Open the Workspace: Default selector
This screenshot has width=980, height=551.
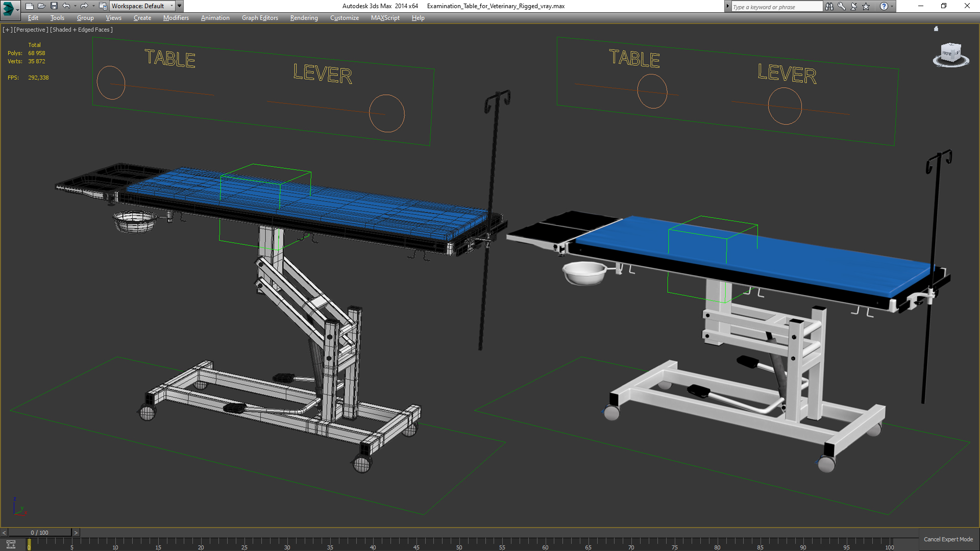[142, 6]
